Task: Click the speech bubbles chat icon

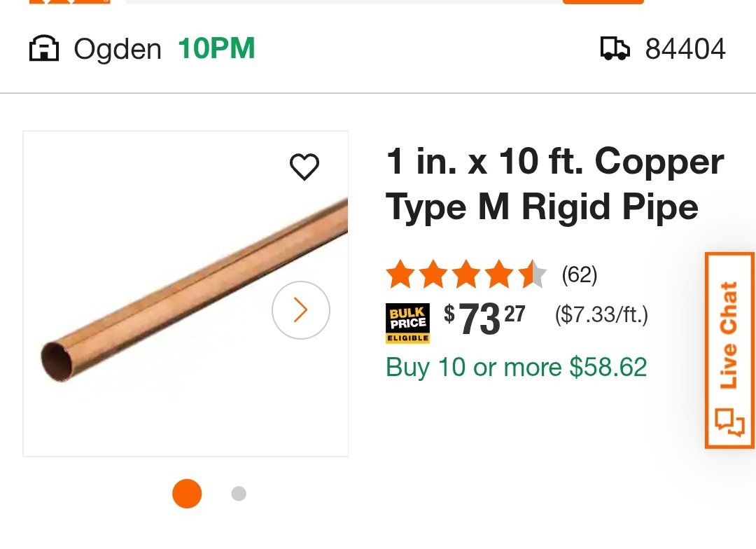Action: pos(729,421)
